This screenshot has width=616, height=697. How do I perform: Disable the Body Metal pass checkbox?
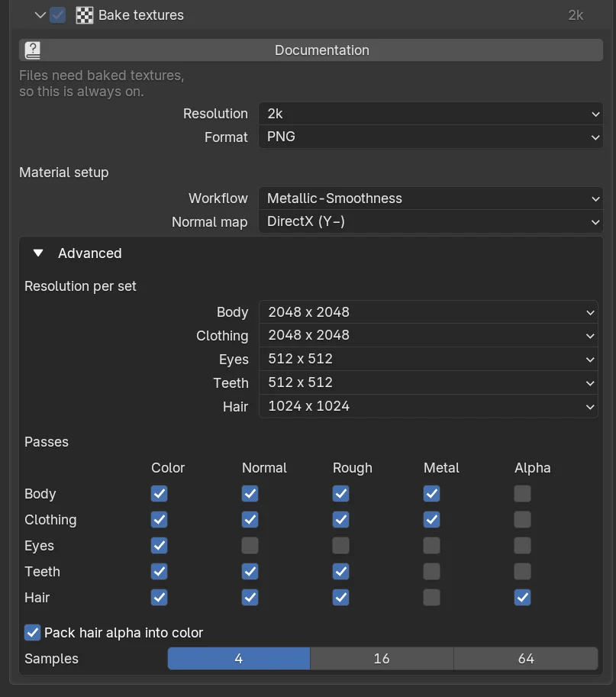click(431, 493)
